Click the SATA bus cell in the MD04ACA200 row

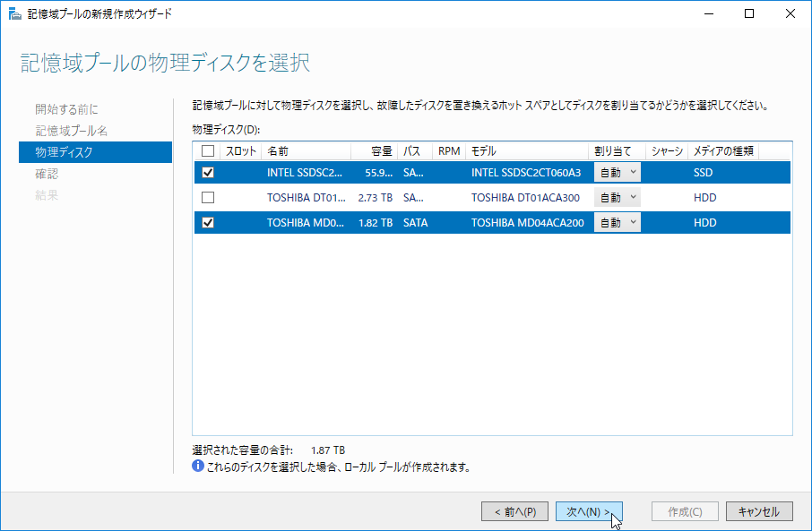415,223
